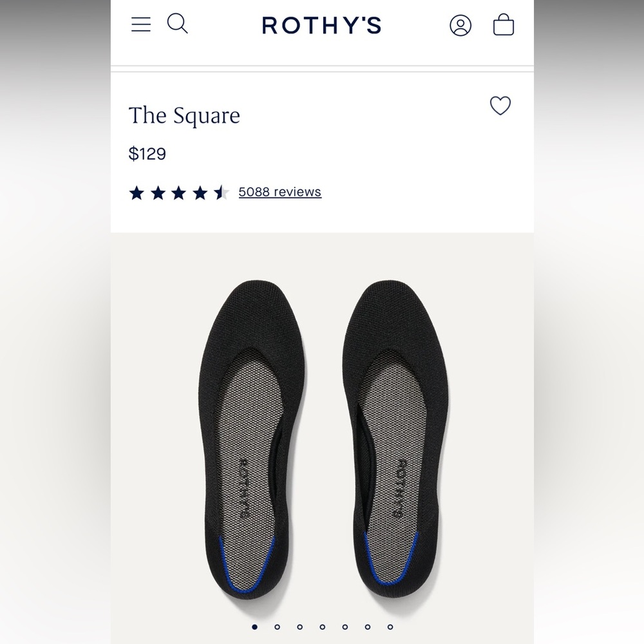644x644 pixels.
Task: Select the third carousel dot
Action: [300, 627]
